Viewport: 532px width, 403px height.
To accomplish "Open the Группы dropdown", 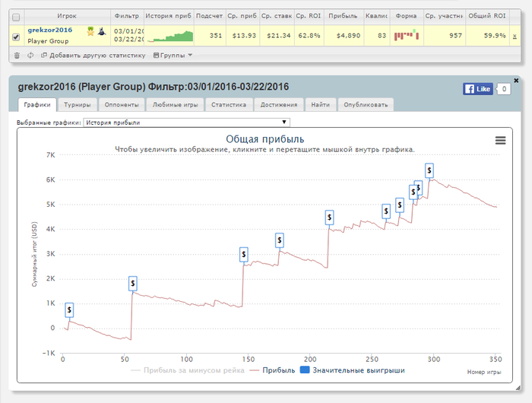I will click(x=173, y=56).
